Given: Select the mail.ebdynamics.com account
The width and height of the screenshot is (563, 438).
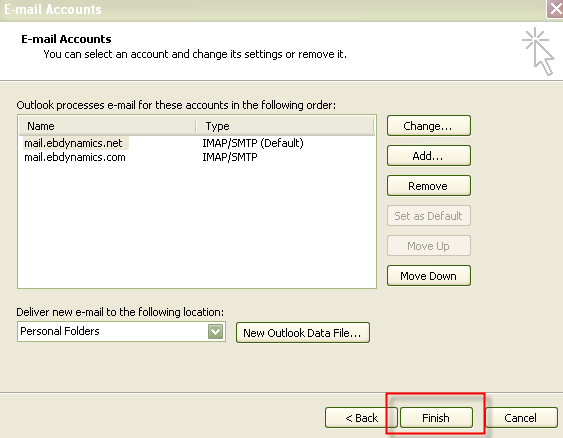Looking at the screenshot, I should (75, 157).
